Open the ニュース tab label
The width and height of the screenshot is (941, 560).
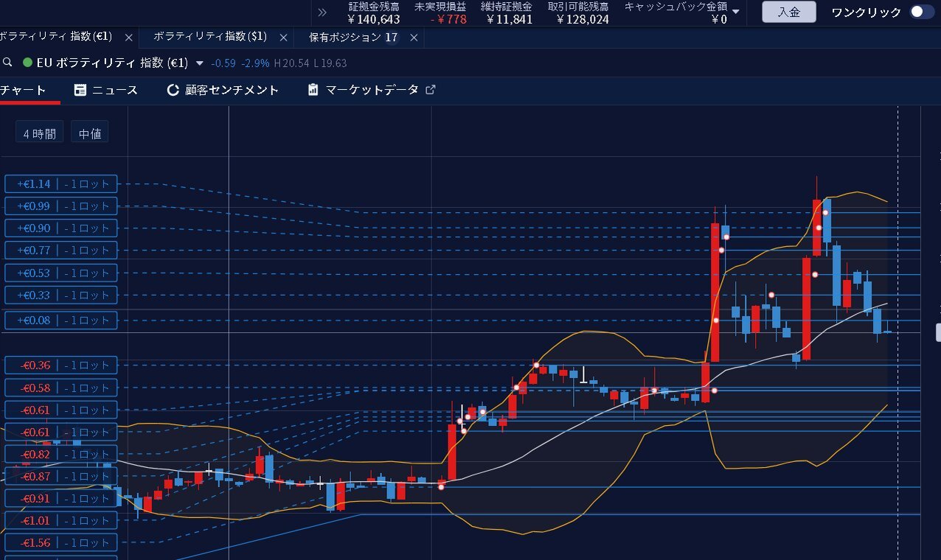115,90
